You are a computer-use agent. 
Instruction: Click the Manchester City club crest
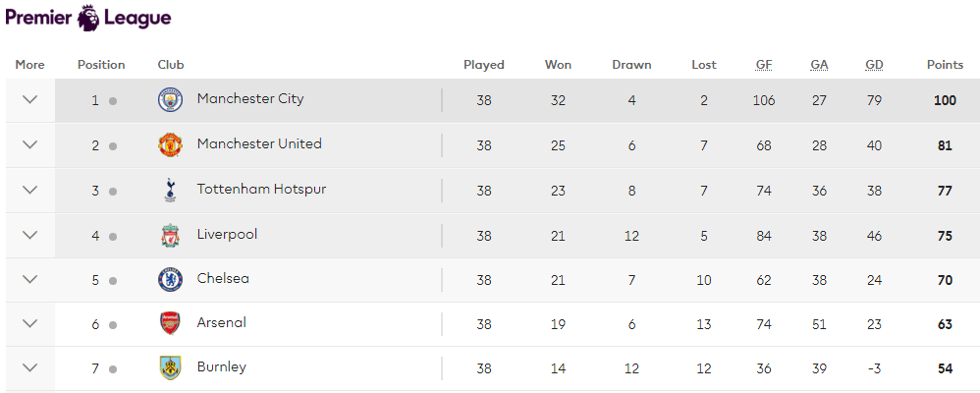pos(170,100)
